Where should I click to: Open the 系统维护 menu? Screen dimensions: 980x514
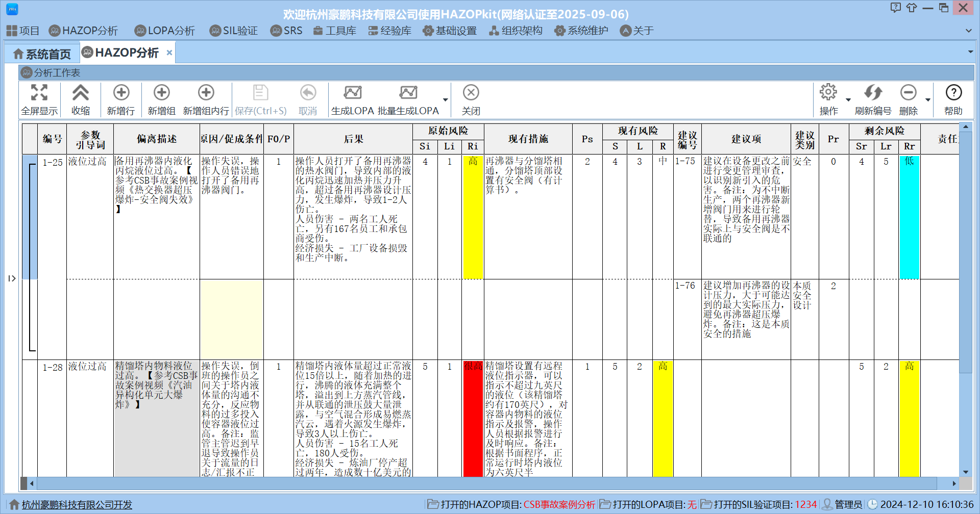tap(581, 31)
